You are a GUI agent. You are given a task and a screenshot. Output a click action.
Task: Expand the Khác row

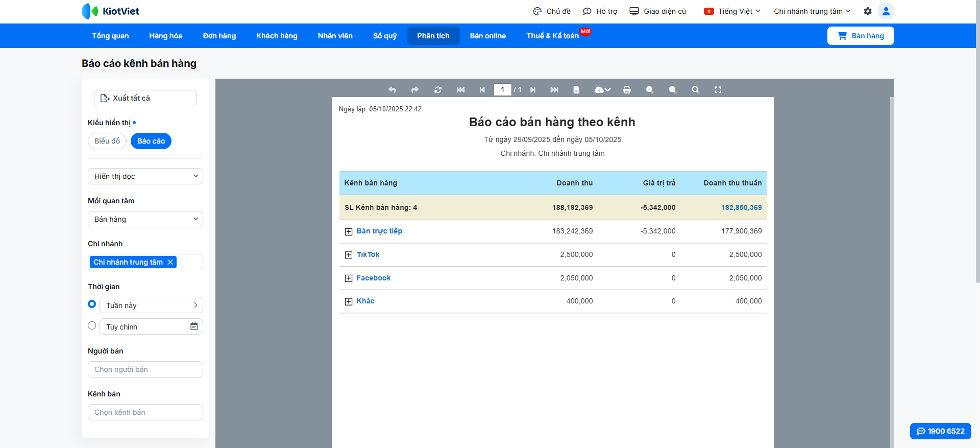click(x=349, y=301)
